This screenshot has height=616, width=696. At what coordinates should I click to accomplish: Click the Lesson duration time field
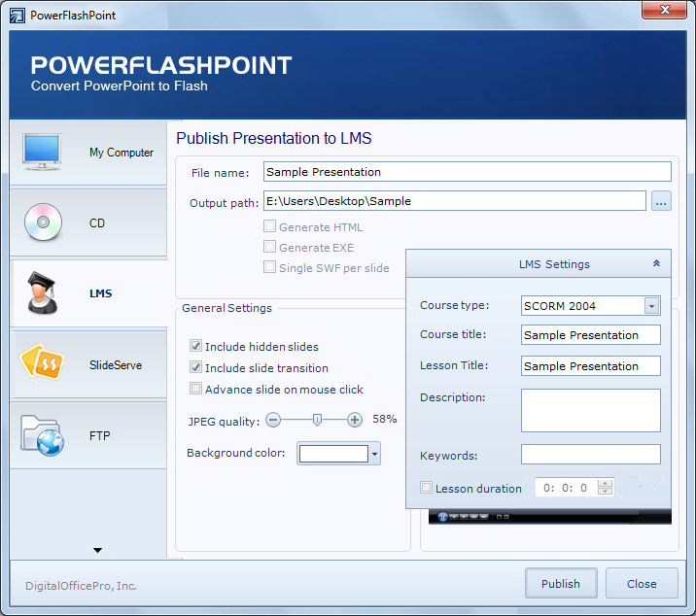pyautogui.click(x=566, y=488)
